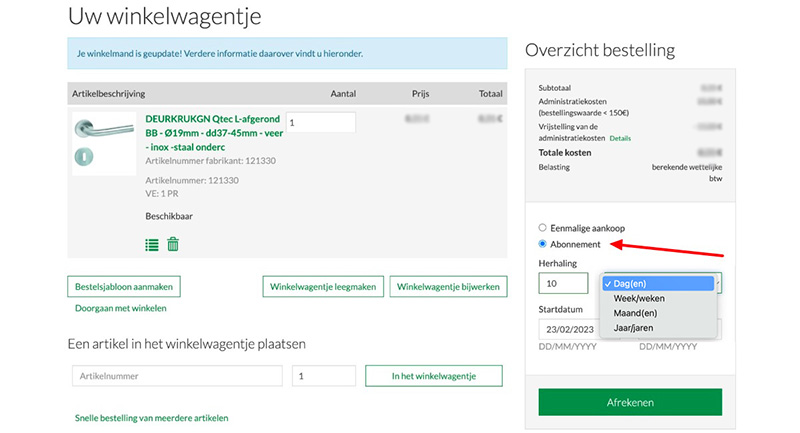Select the Abonnement radio button

543,244
